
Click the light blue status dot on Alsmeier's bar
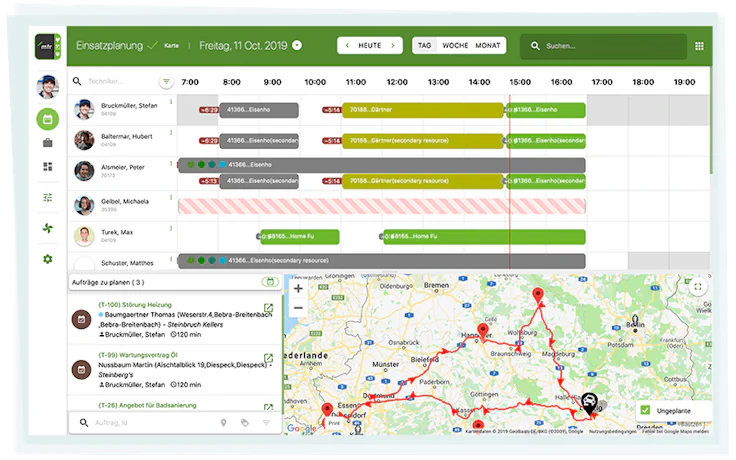coord(222,165)
